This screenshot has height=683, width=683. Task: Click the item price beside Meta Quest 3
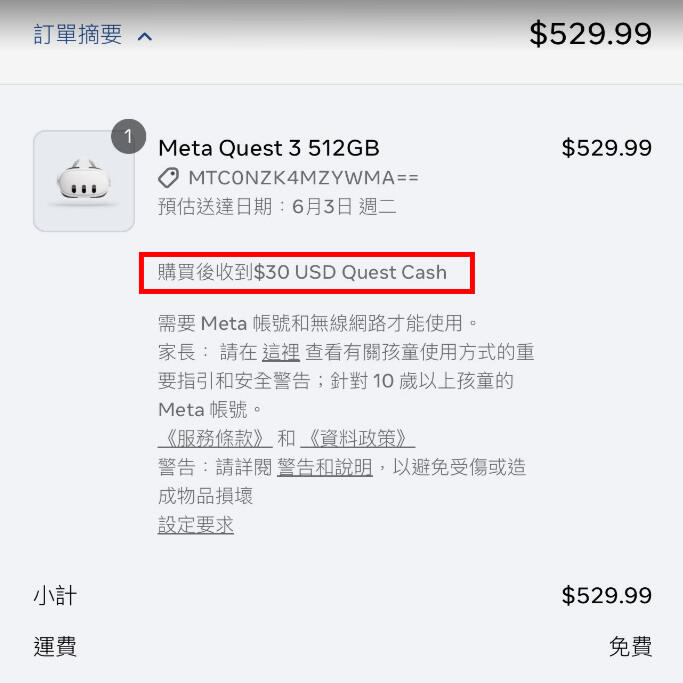click(x=606, y=148)
